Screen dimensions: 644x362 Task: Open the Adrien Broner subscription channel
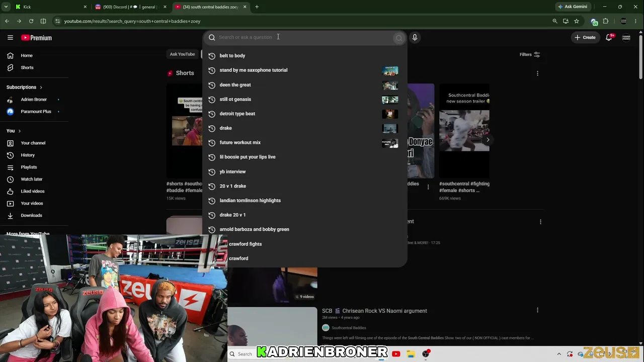coord(34,100)
